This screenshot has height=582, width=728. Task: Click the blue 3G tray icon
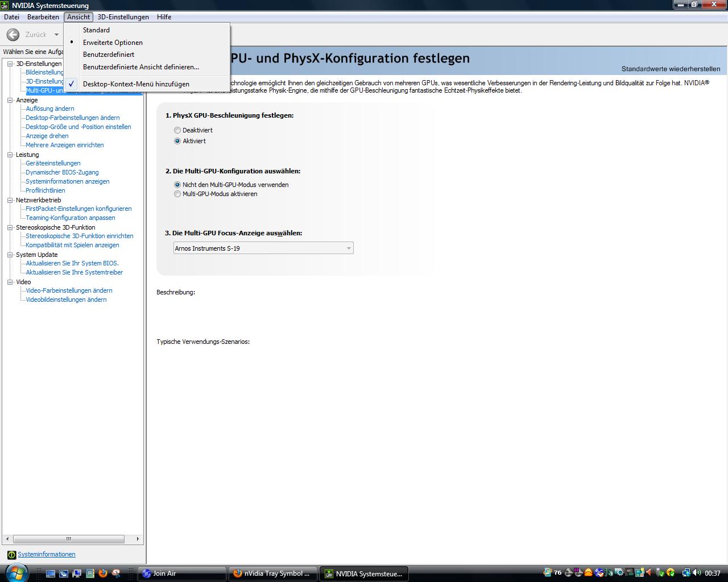(599, 573)
